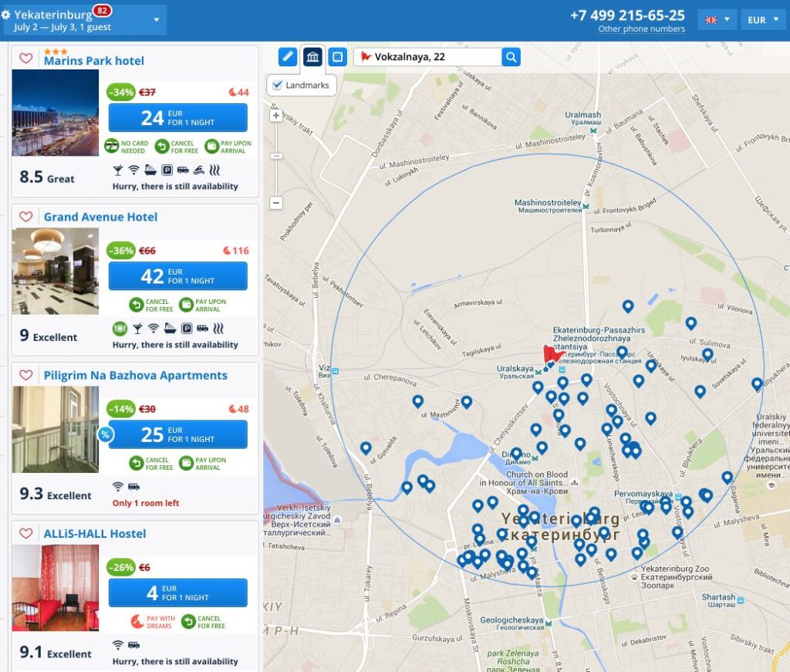Click the red flag marker on map

552,355
